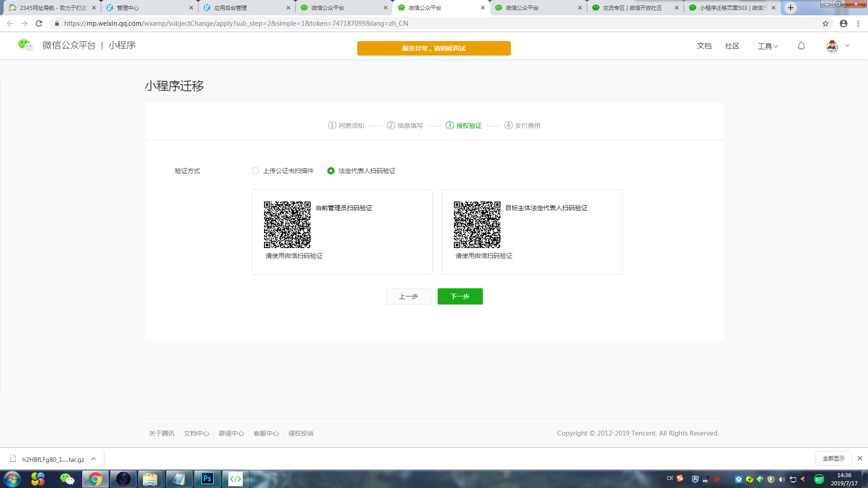Open WeChat from taskbar
This screenshot has width=868, height=488.
pos(67,479)
